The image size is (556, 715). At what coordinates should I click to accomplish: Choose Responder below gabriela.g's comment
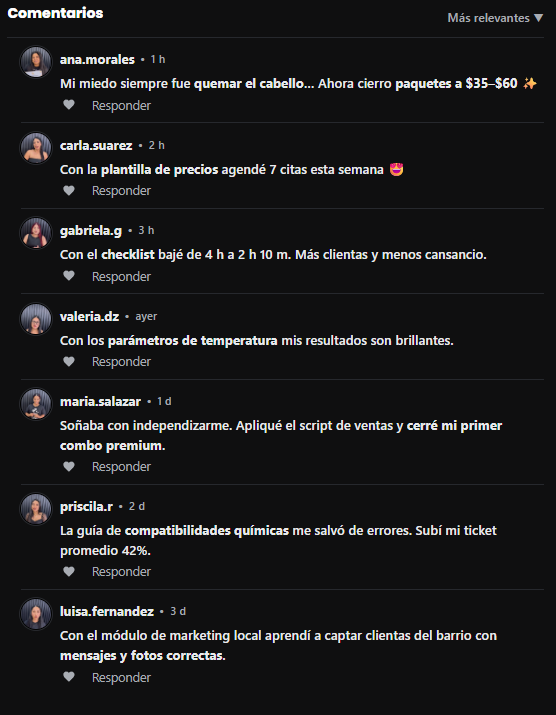click(x=121, y=276)
